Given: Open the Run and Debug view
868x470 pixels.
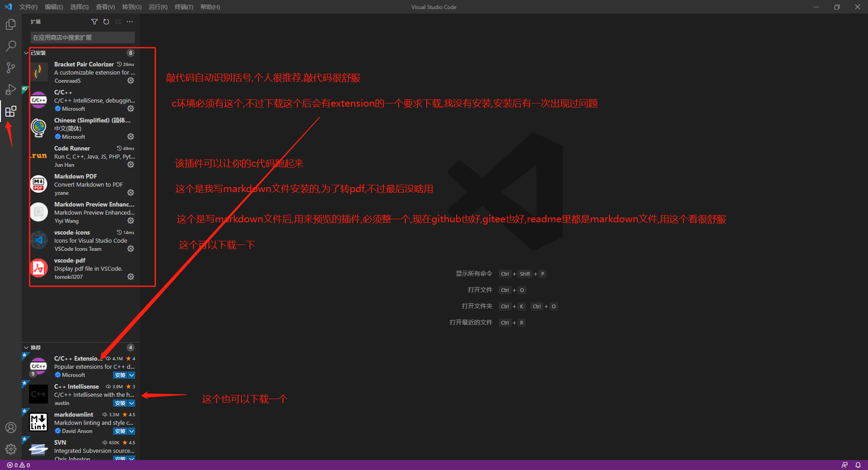Looking at the screenshot, I should [11, 89].
